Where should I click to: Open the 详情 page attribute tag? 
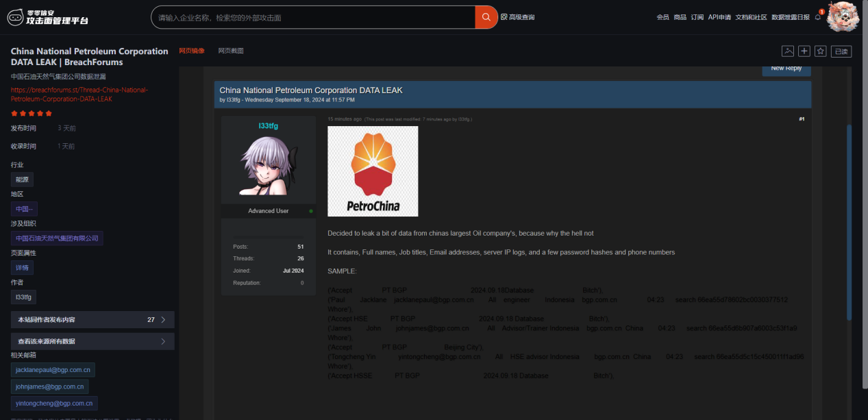pyautogui.click(x=22, y=267)
